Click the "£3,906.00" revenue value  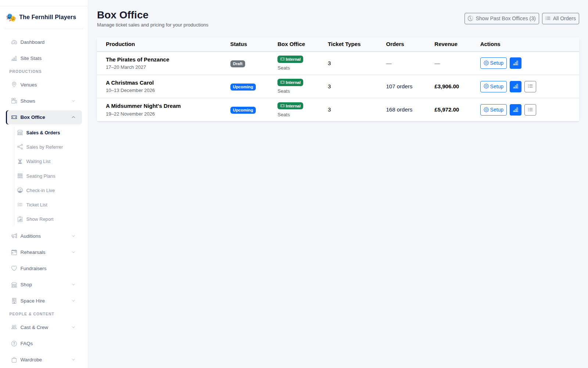click(447, 86)
